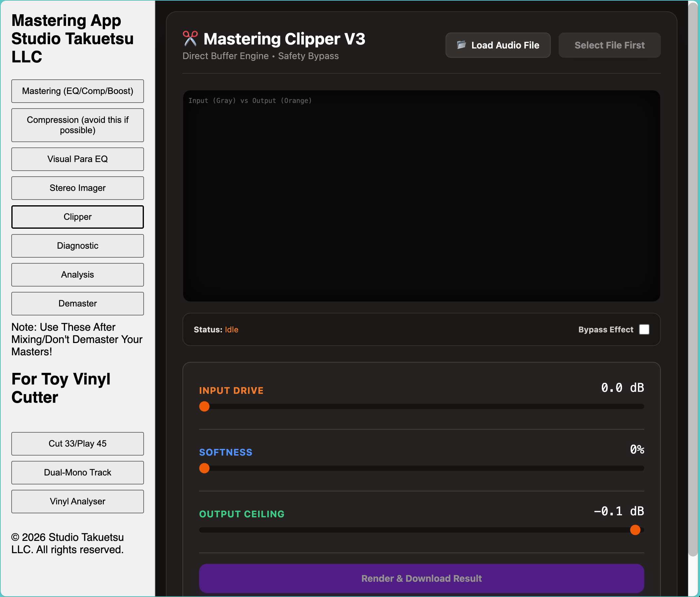Open the Cut 33/Play 45 tool
The image size is (700, 597).
(x=77, y=444)
